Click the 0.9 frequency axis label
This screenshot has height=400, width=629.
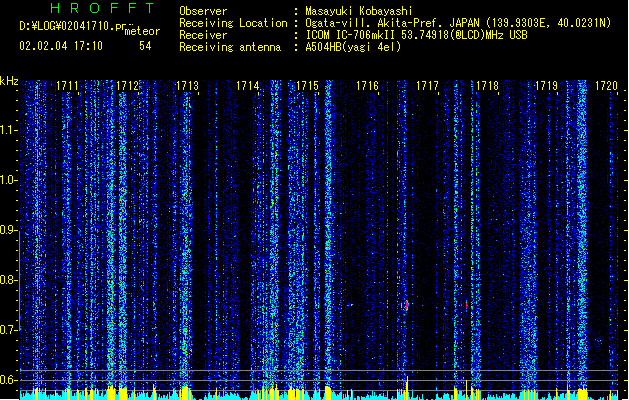pyautogui.click(x=9, y=230)
